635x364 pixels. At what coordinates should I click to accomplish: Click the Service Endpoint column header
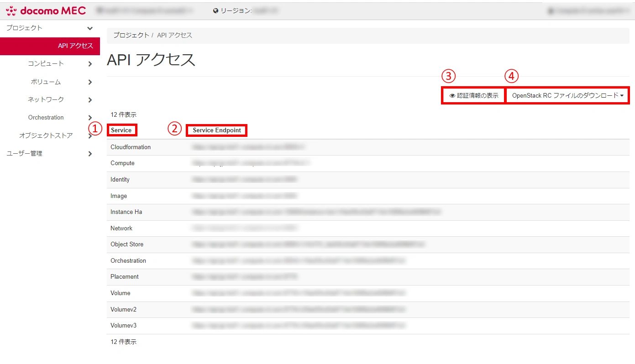point(217,130)
